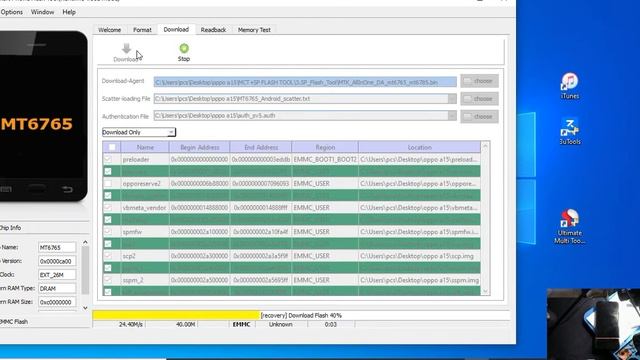Viewport: 640px width, 360px height.
Task: Click the sspm_2 partition name cell
Action: pos(145,280)
